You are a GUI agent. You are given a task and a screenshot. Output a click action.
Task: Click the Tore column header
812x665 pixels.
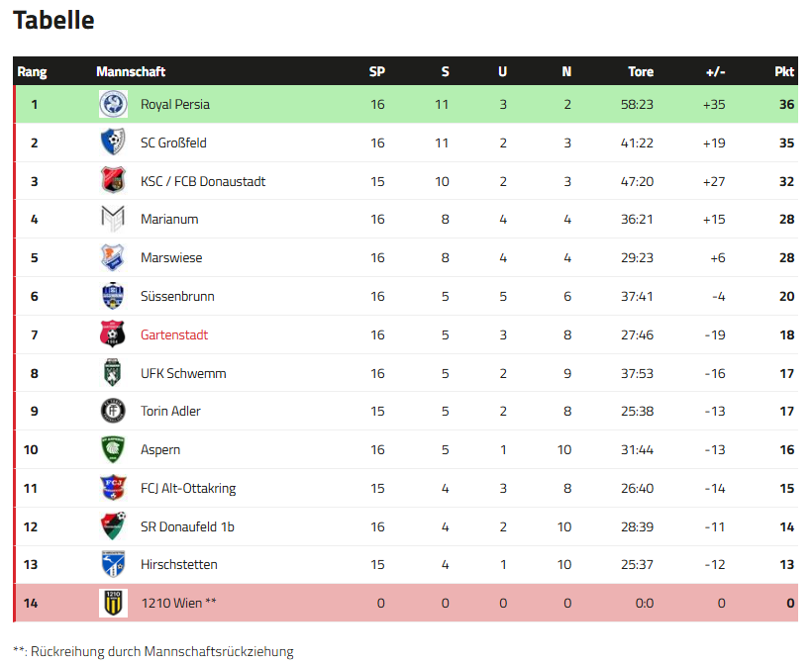[x=641, y=71]
